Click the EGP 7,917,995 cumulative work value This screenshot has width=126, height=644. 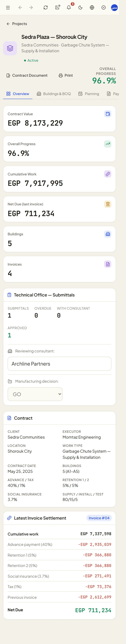click(35, 183)
